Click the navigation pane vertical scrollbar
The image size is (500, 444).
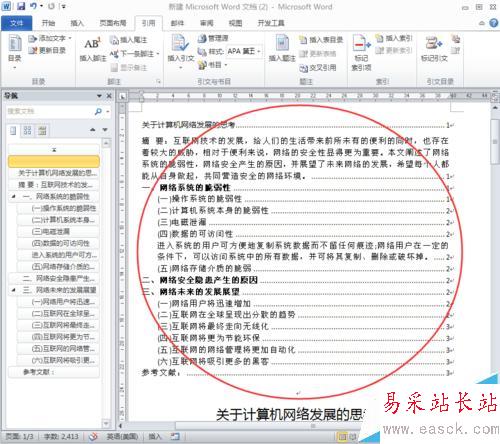coord(106,283)
